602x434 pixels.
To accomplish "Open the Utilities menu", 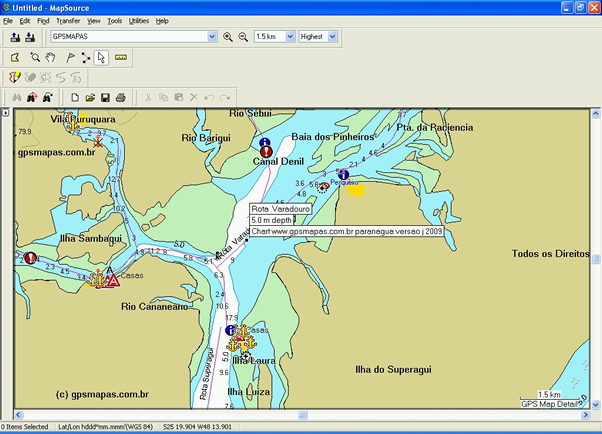I will click(x=139, y=20).
